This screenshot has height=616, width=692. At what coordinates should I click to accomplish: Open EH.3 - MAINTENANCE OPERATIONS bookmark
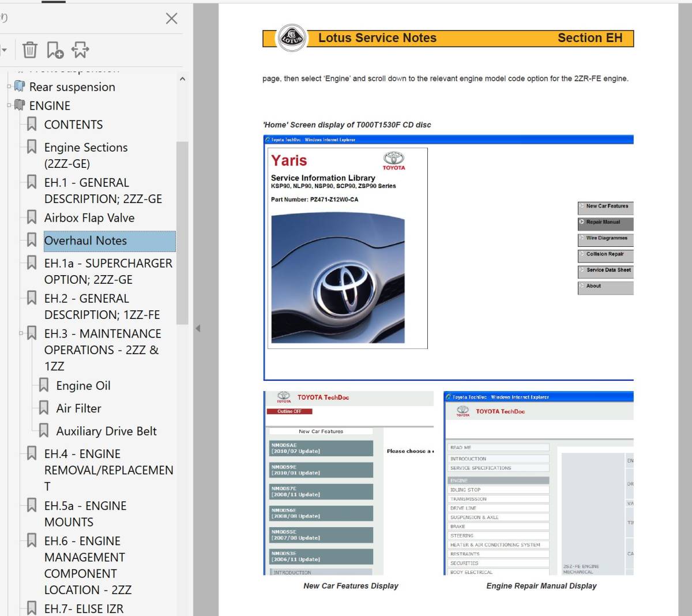point(103,350)
